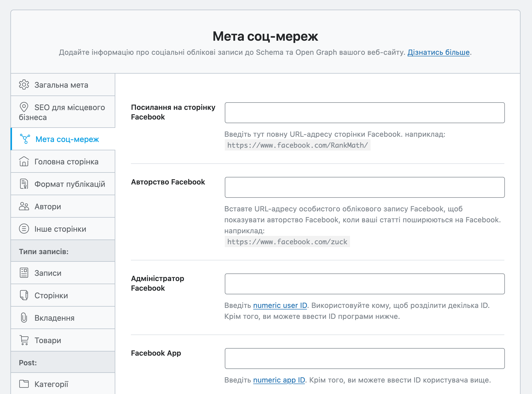The image size is (532, 394).
Task: Follow the Дізнатись більше link
Action: [x=438, y=52]
